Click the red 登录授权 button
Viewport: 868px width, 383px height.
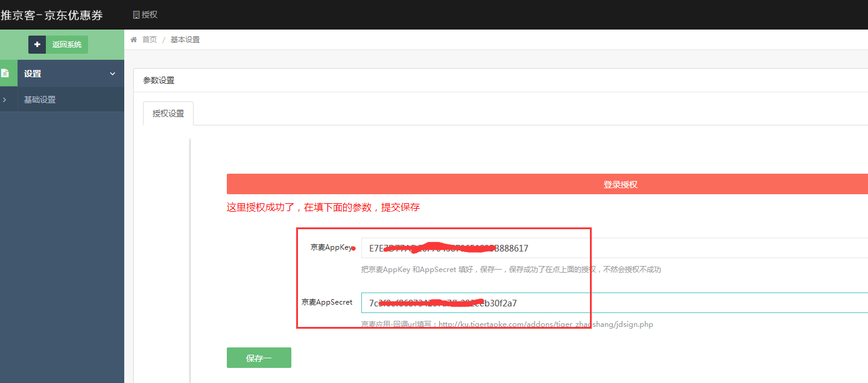[x=620, y=185]
